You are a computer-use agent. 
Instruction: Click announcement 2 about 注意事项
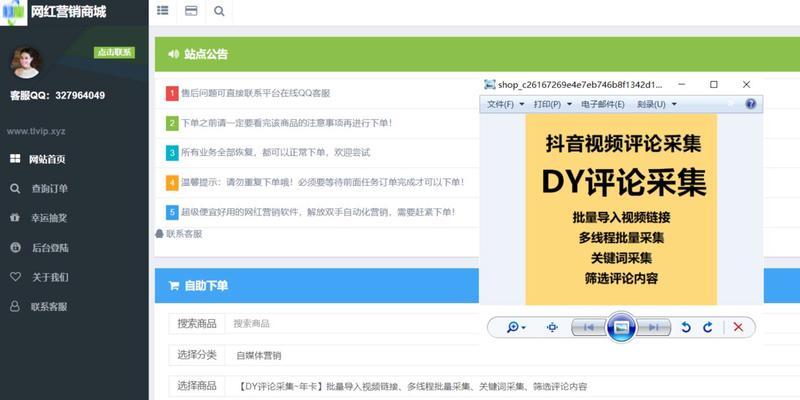tap(287, 123)
